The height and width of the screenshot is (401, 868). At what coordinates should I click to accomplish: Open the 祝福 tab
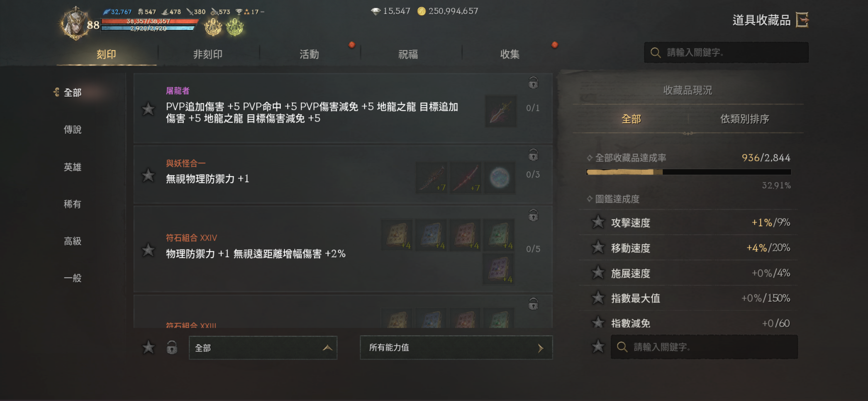tap(408, 54)
